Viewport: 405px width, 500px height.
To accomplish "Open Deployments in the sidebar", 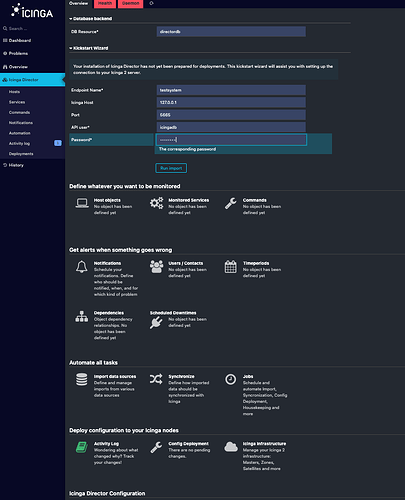I will click(x=21, y=154).
